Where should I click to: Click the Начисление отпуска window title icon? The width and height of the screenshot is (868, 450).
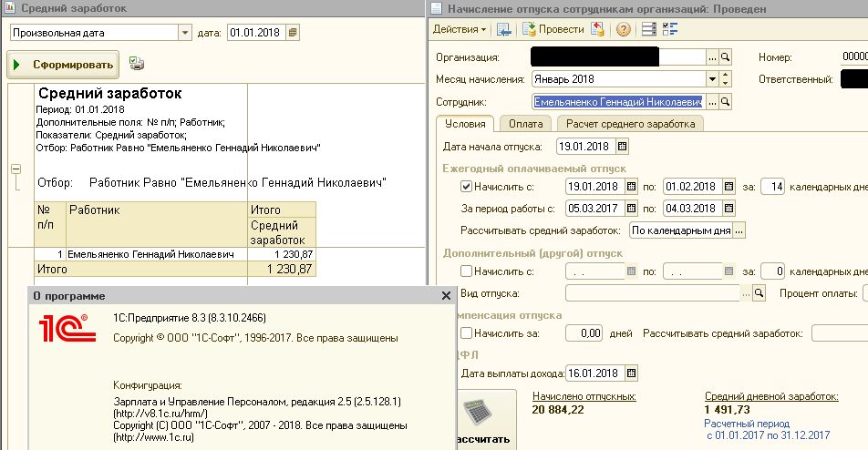coord(436,8)
